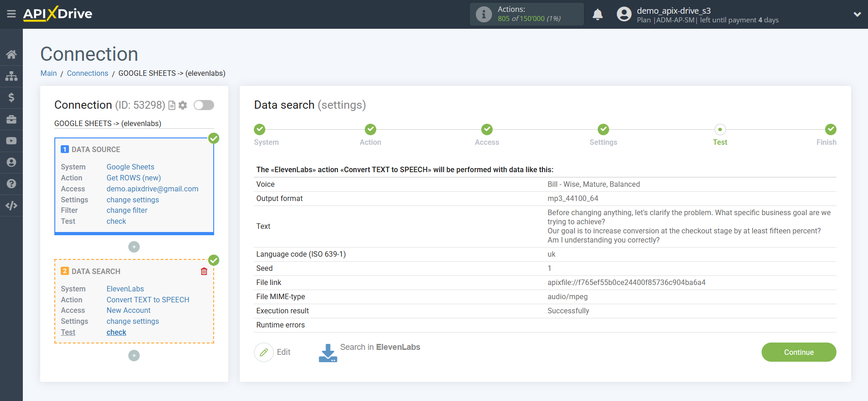Click check in Data Search block
Image resolution: width=868 pixels, height=401 pixels.
point(116,332)
